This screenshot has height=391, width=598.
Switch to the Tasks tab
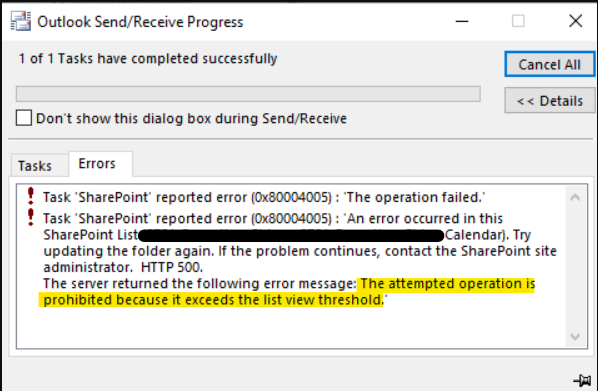[x=35, y=166]
